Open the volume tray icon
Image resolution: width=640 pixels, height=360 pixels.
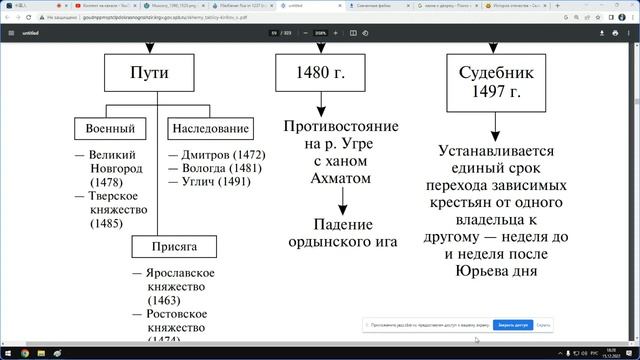click(584, 353)
